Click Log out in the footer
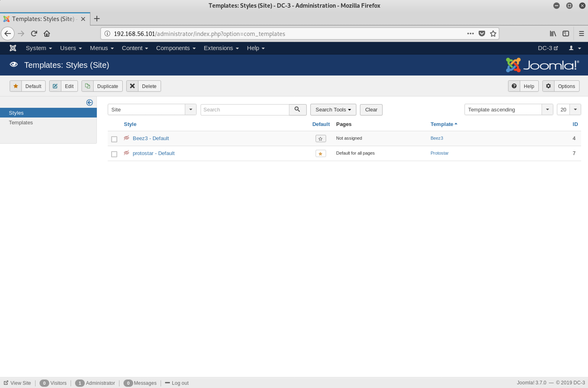Image resolution: width=588 pixels, height=388 pixels. click(x=177, y=383)
